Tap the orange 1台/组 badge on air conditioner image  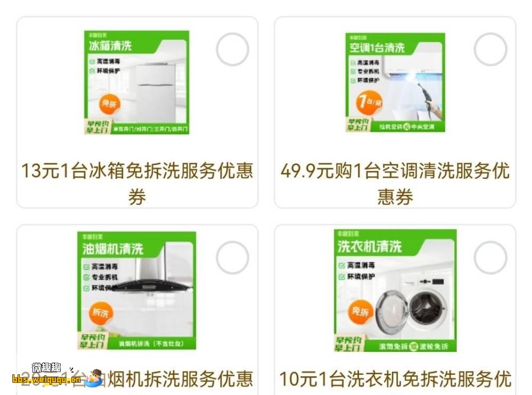369,102
